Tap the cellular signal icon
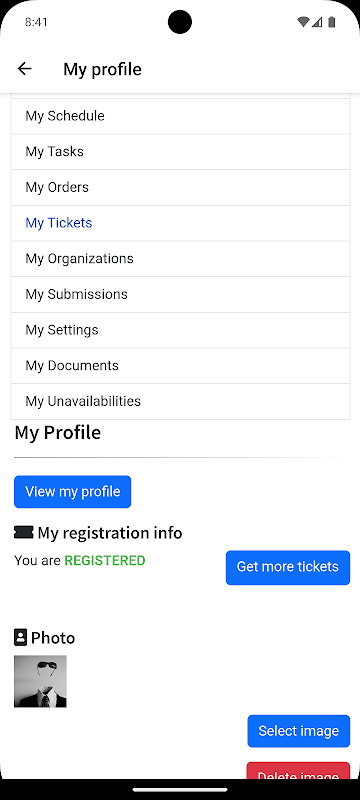Viewport: 360px width, 800px height. (x=317, y=22)
